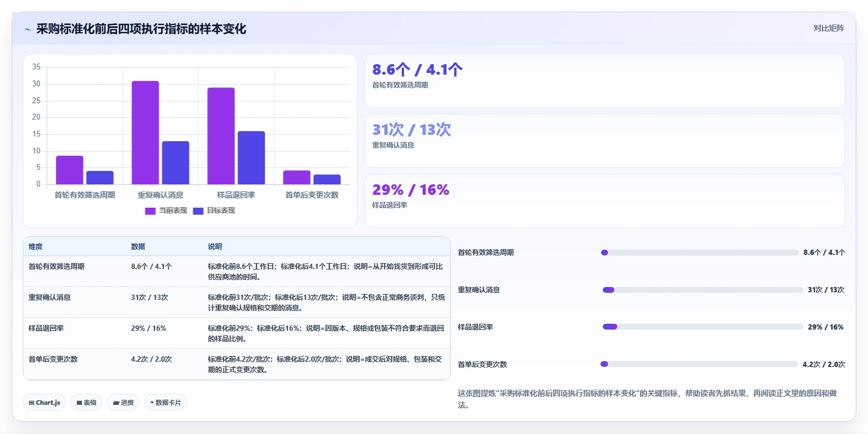868x434 pixels.
Task: Click the 进度 tag chip
Action: coord(123,402)
